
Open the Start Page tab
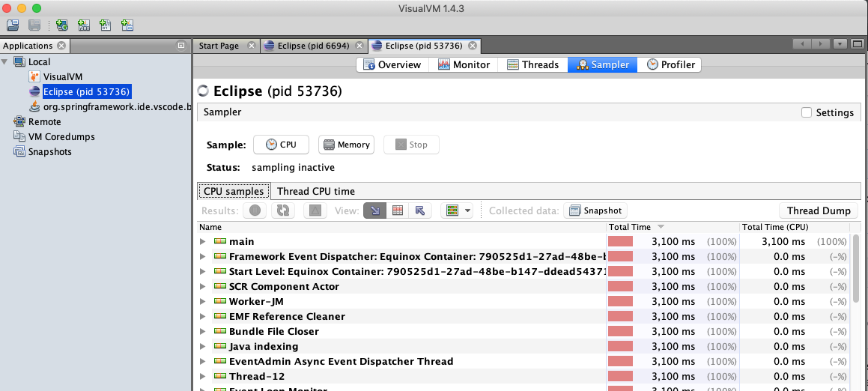click(219, 46)
